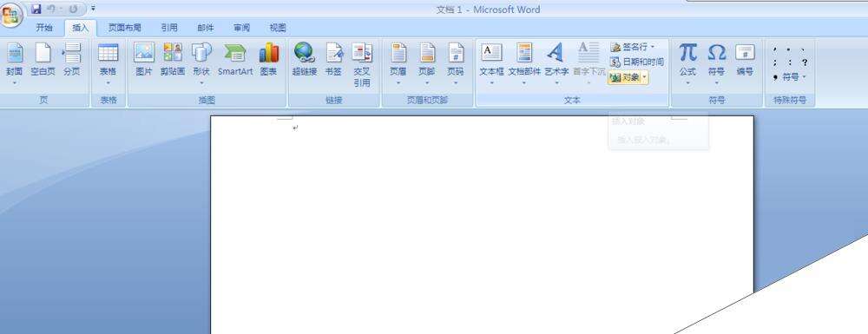Add a 书签 bookmark
The height and width of the screenshot is (334, 868).
tap(334, 60)
